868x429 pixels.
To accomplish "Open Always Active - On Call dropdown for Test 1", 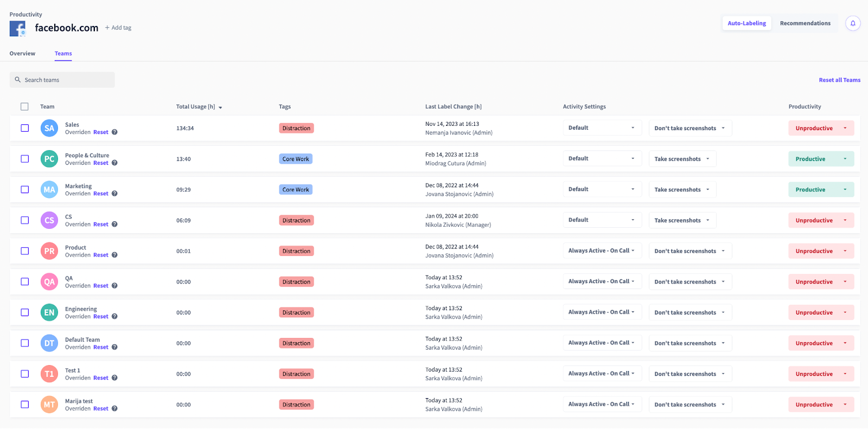I will click(602, 374).
